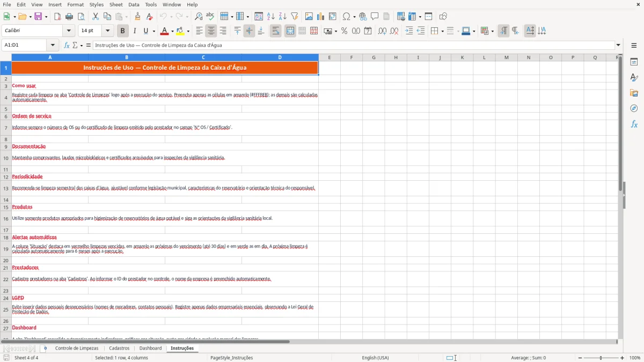
Task: Toggle Underline formatting
Action: [146, 31]
